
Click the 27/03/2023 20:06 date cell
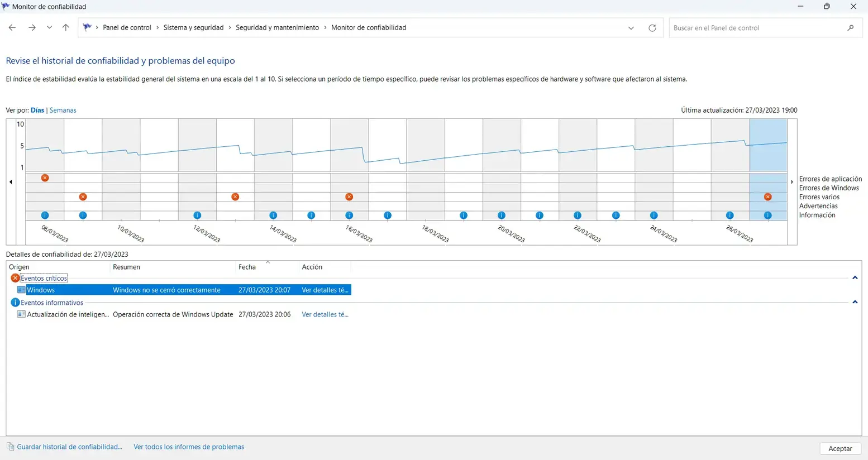point(264,314)
